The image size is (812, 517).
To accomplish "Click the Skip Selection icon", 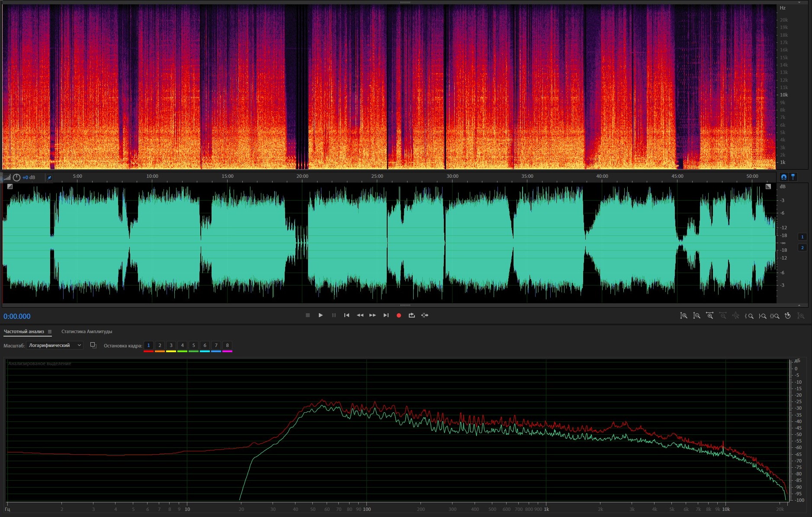I will coord(425,315).
